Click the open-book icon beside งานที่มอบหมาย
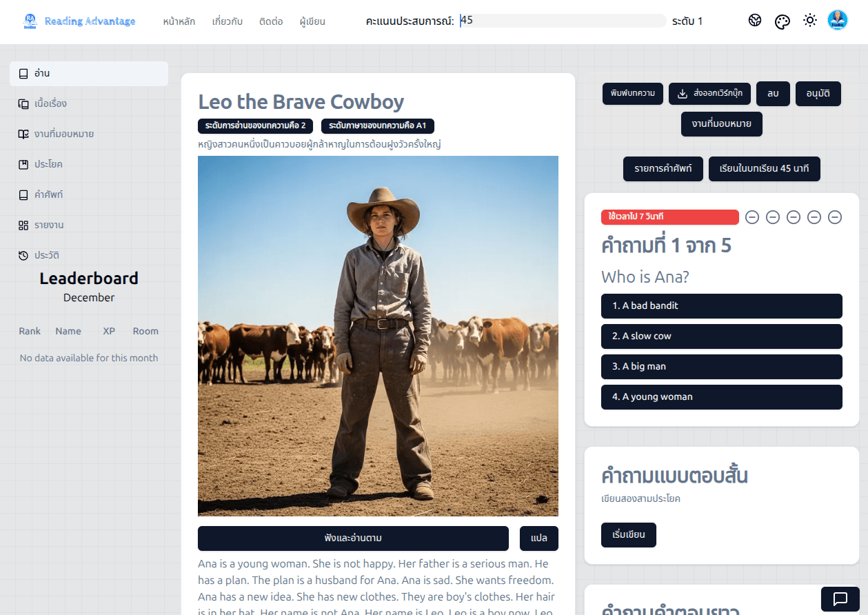Image resolution: width=868 pixels, height=615 pixels. pyautogui.click(x=23, y=134)
